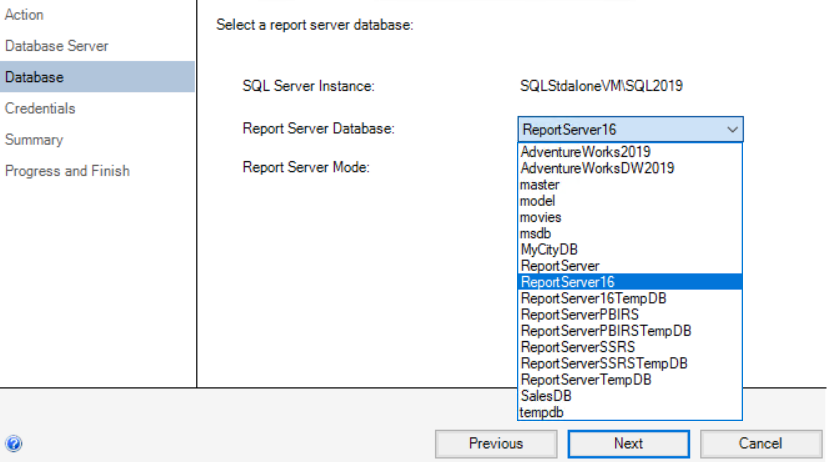Viewport: 828px width, 462px height.
Task: Go to the Action wizard step
Action: (97, 15)
